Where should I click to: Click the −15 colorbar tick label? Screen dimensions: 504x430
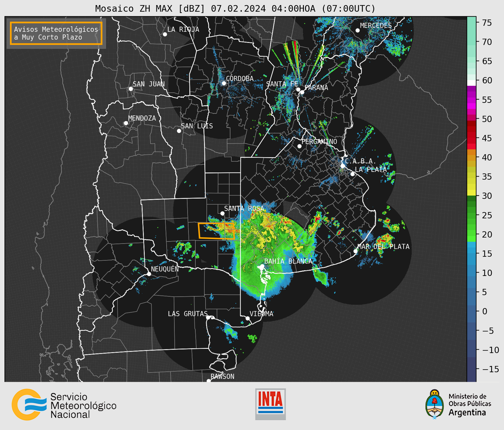tap(491, 369)
